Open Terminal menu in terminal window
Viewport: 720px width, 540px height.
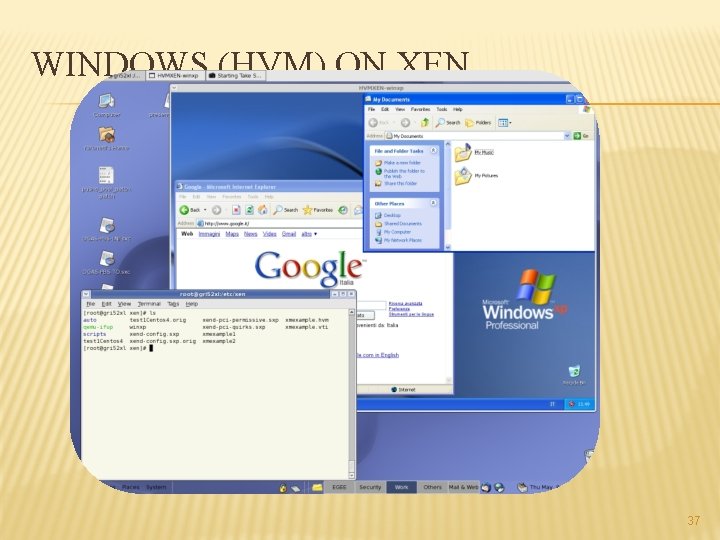(x=149, y=304)
